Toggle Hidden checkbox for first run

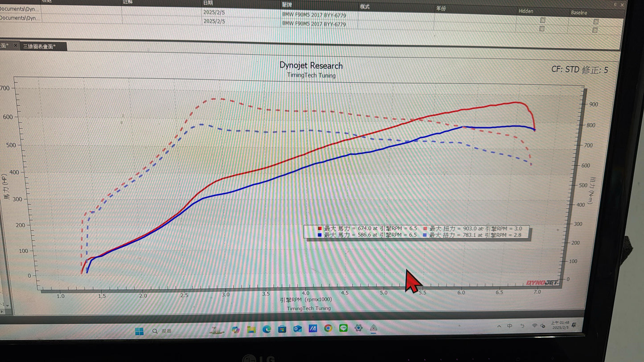click(x=542, y=20)
